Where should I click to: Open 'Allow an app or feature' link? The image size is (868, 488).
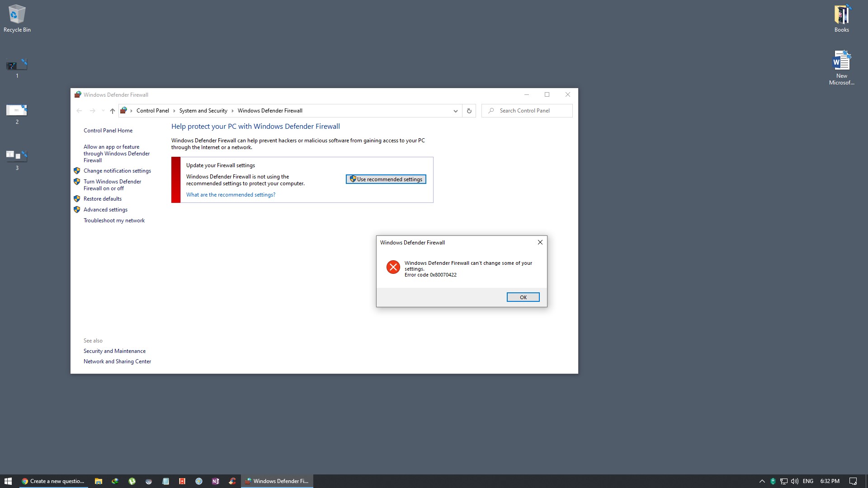117,154
